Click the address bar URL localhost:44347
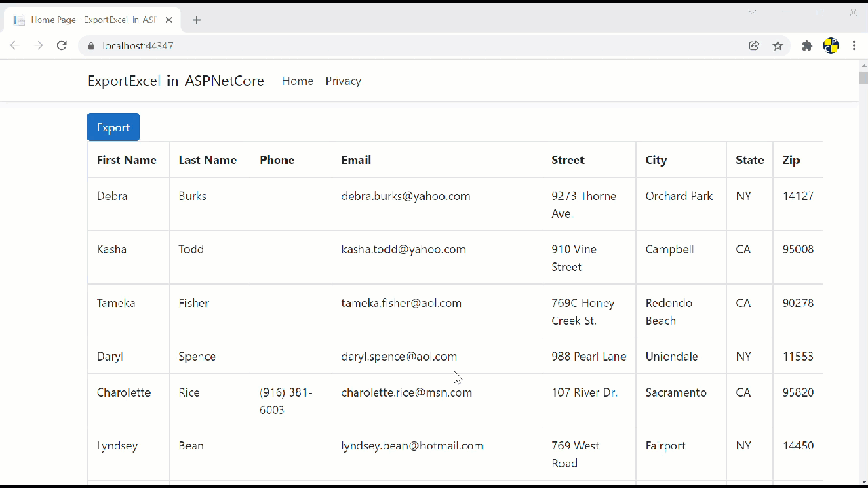This screenshot has height=488, width=868. [x=138, y=46]
